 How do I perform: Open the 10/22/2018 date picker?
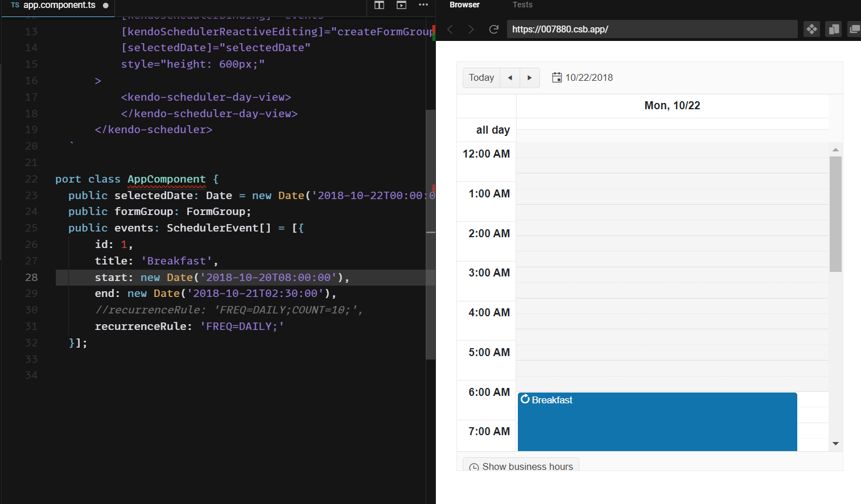click(x=582, y=78)
